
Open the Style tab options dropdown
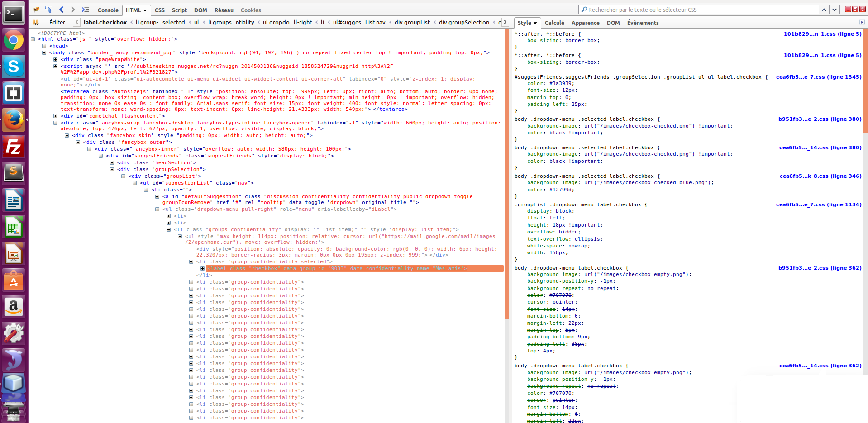pos(535,23)
